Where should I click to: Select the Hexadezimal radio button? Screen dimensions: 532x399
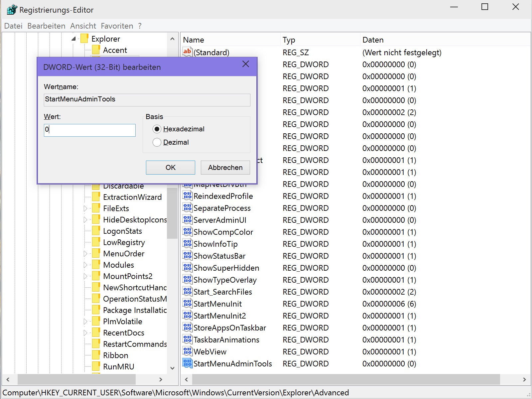[x=157, y=129]
